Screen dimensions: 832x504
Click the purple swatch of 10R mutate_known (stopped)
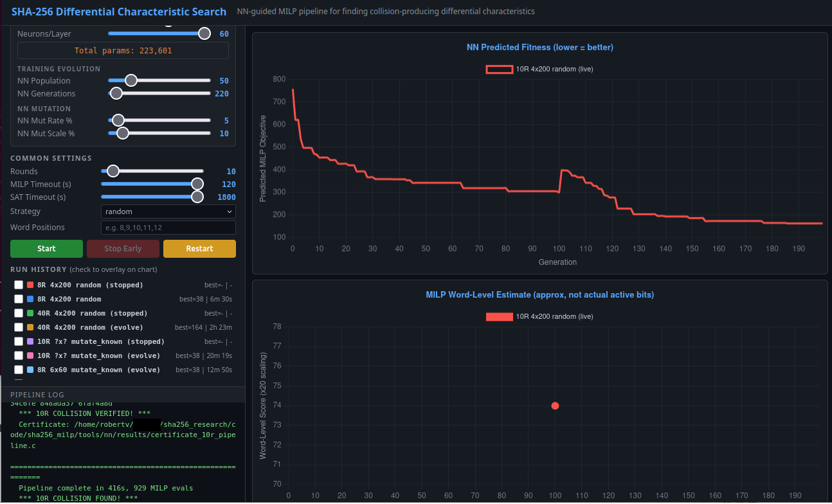31,341
